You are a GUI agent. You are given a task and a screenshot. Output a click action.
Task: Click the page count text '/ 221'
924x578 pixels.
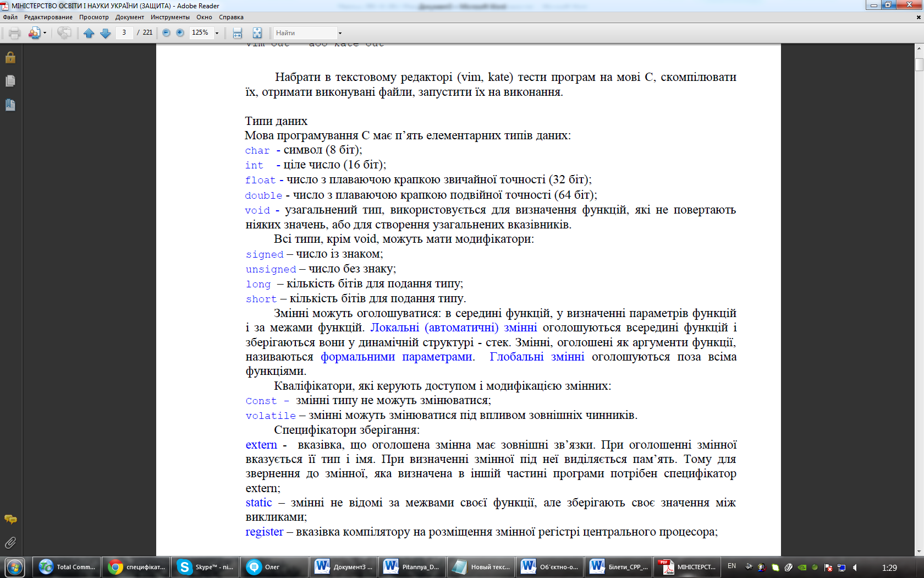(145, 32)
